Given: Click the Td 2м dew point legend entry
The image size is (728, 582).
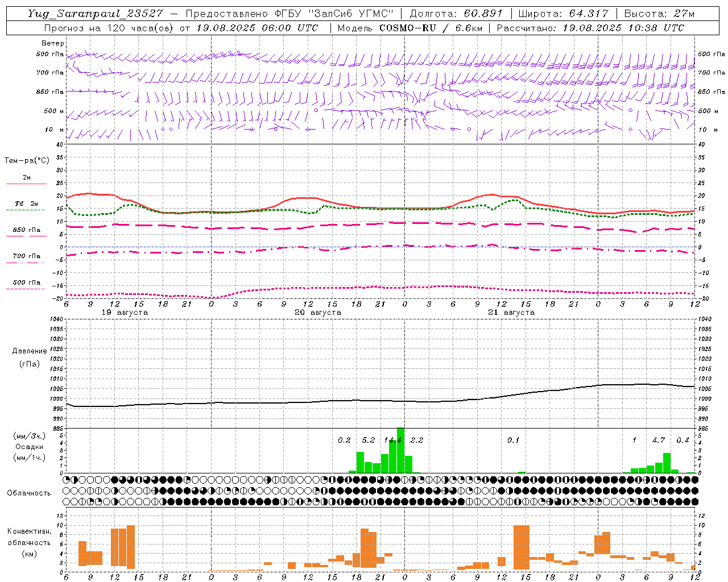Looking at the screenshot, I should click(x=27, y=203).
